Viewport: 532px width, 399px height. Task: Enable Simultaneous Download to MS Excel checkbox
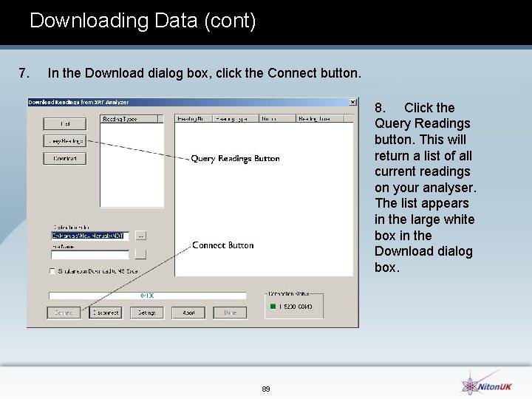(52, 271)
